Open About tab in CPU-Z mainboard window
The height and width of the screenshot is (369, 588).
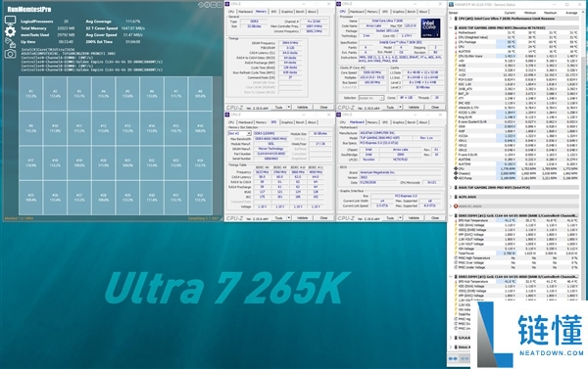(423, 122)
